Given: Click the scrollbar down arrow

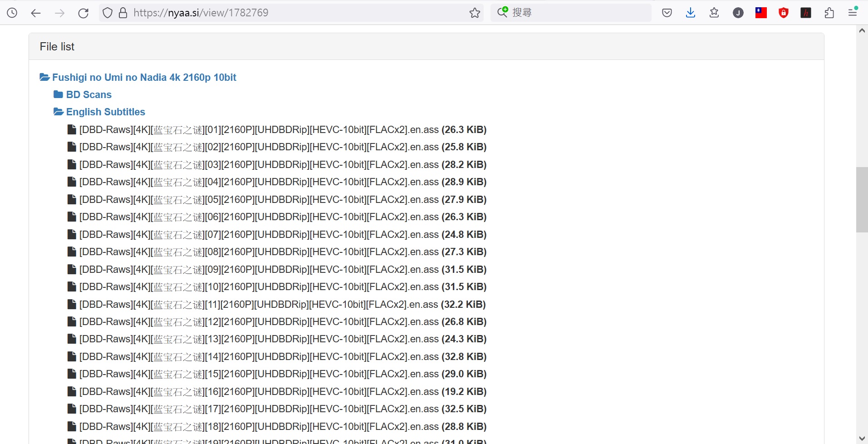Looking at the screenshot, I should click(x=862, y=438).
